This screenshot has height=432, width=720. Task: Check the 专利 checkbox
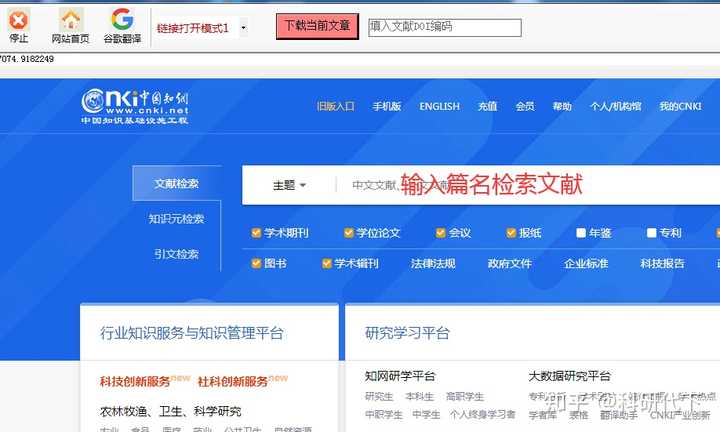(x=651, y=233)
